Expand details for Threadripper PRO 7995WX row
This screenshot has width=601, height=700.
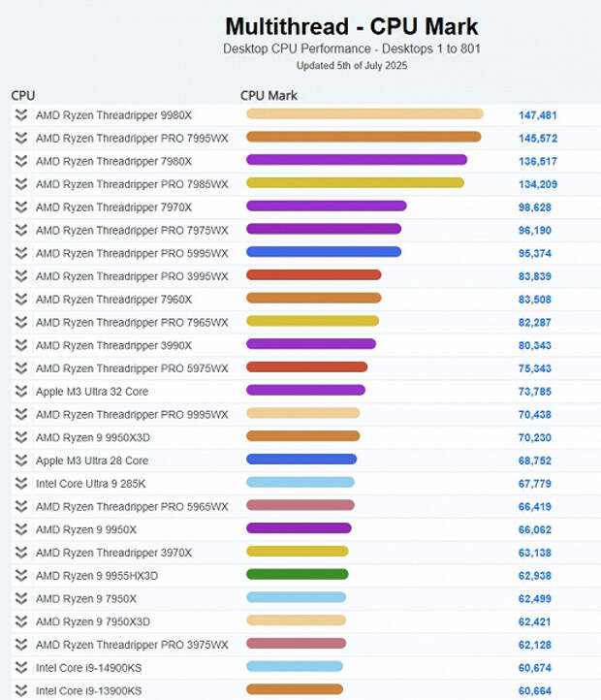coord(21,138)
